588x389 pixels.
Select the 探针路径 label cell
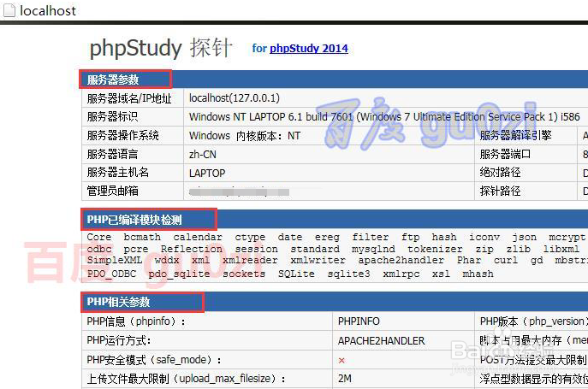(x=526, y=192)
